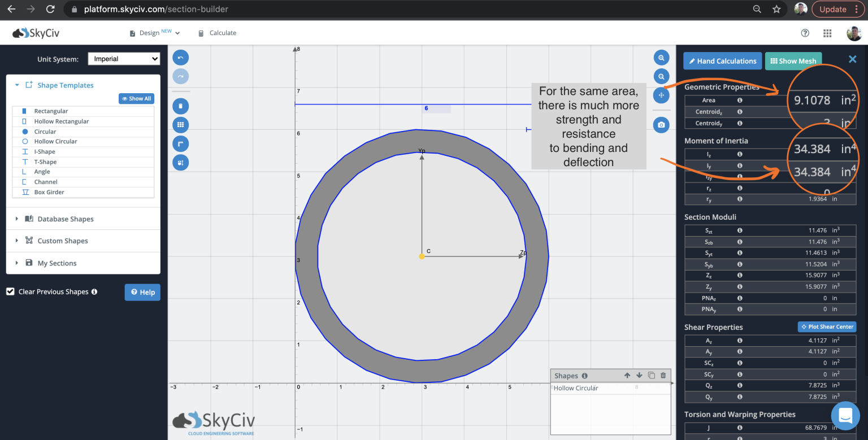
Task: Select the trash delete icon on the canvas toolbar
Action: pyautogui.click(x=180, y=106)
